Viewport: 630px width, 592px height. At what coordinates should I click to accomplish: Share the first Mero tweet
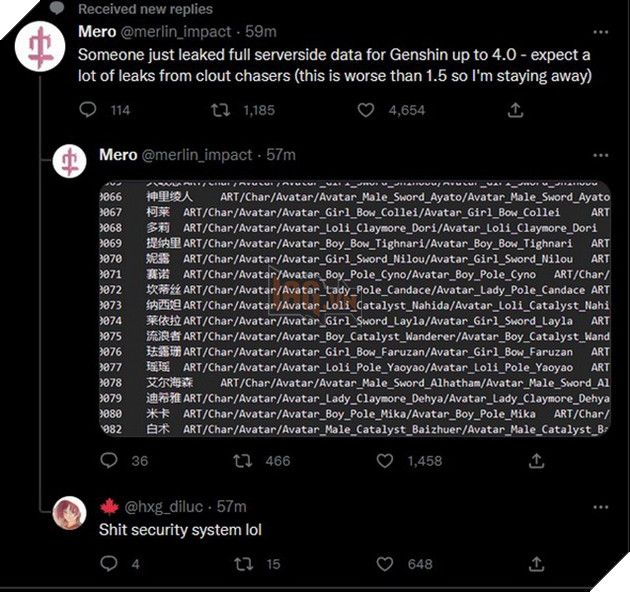coord(515,110)
